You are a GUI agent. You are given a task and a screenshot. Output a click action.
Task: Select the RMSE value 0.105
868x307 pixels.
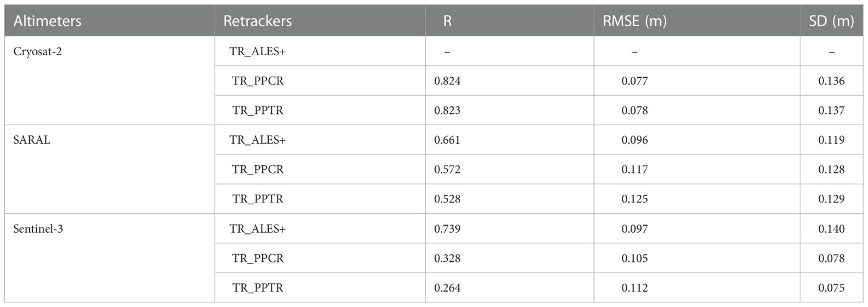pyautogui.click(x=634, y=258)
